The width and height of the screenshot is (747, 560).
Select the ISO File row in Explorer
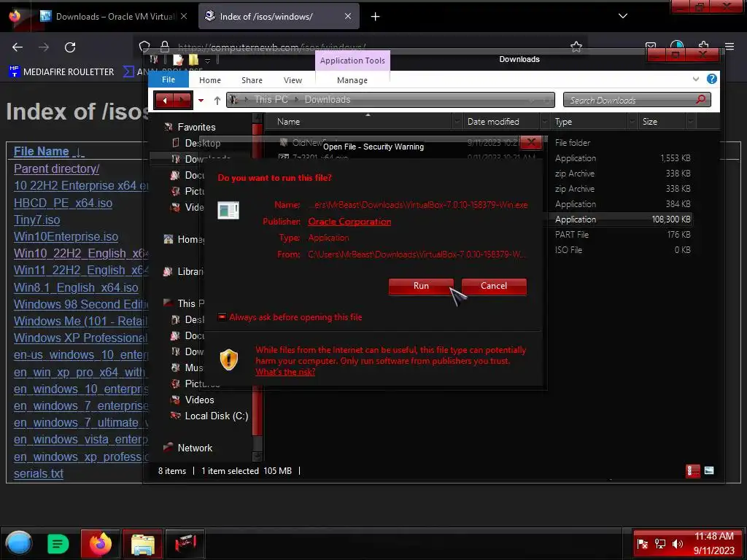coord(480,250)
